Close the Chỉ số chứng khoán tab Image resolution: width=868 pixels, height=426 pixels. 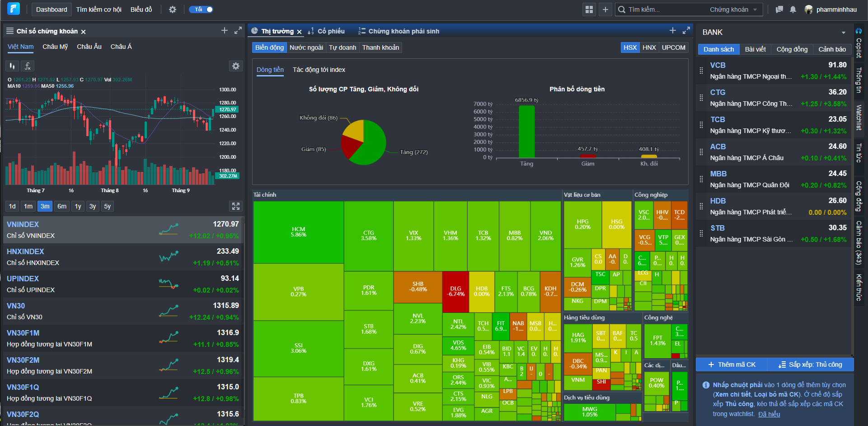click(x=83, y=32)
